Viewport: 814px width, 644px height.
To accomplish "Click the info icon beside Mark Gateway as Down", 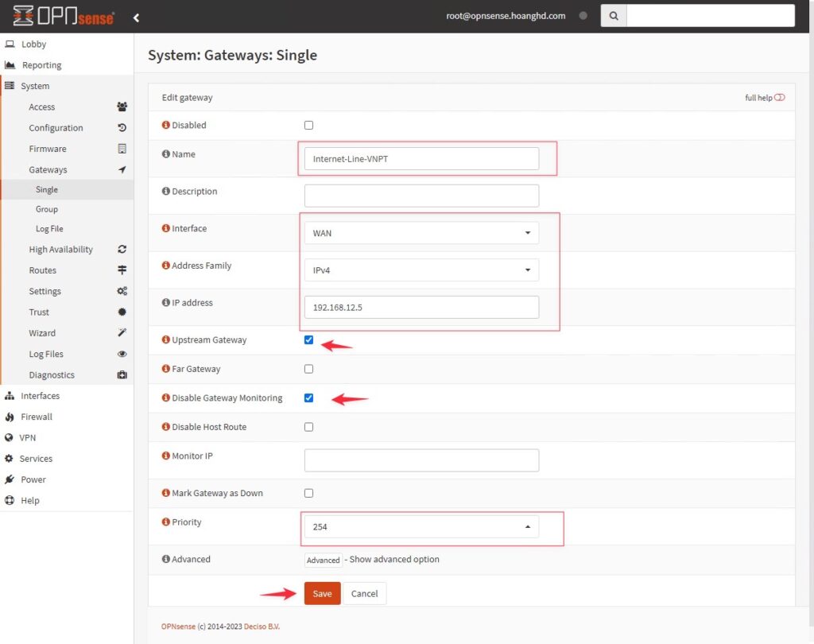I will [x=165, y=492].
